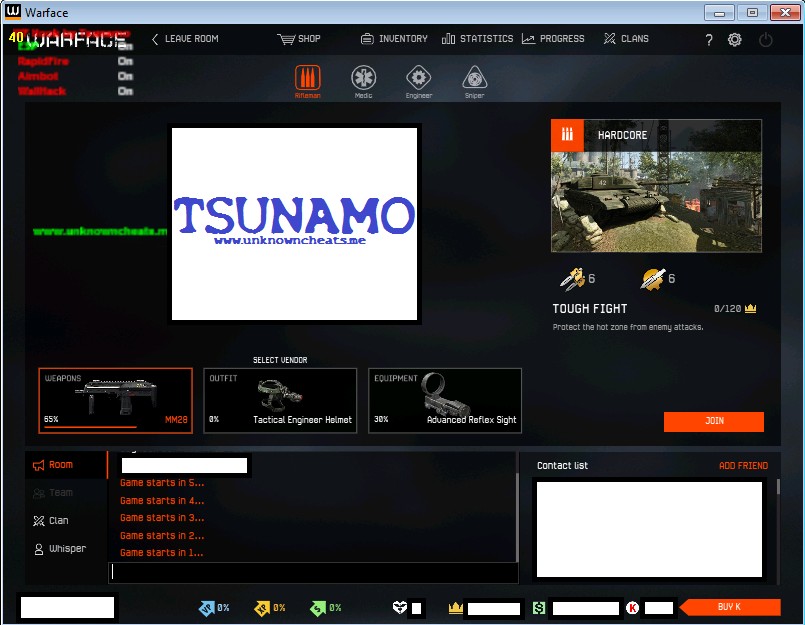Click the orange rifleman badge on Hardcore card
The image size is (805, 625).
pyautogui.click(x=567, y=136)
